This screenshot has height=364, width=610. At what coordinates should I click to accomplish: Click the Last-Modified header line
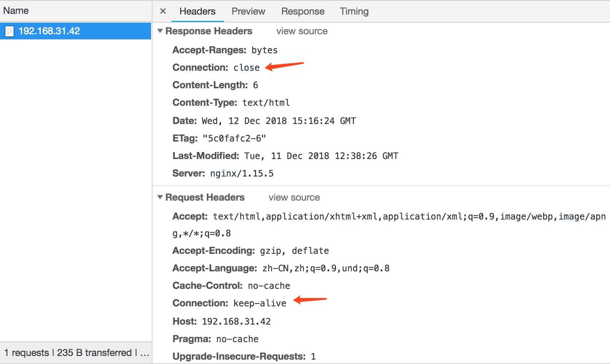point(285,156)
